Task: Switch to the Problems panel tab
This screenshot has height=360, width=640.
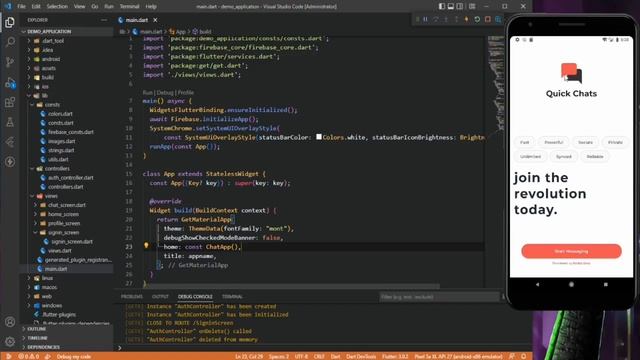Action: (132, 296)
